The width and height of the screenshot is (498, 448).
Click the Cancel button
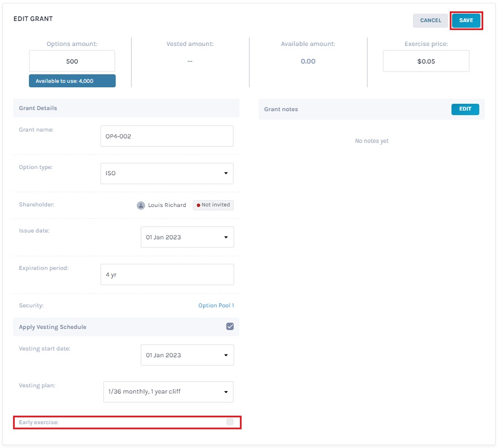tap(431, 20)
